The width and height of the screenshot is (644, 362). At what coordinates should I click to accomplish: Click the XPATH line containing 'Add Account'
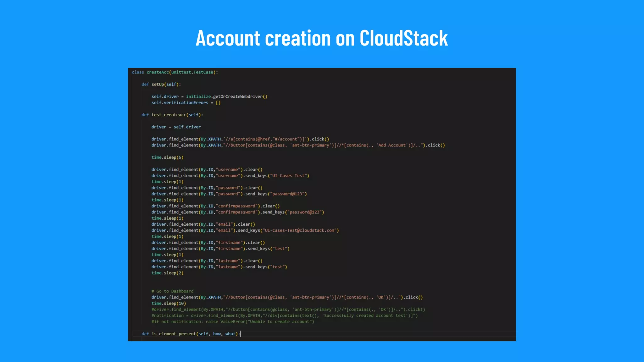(298, 145)
